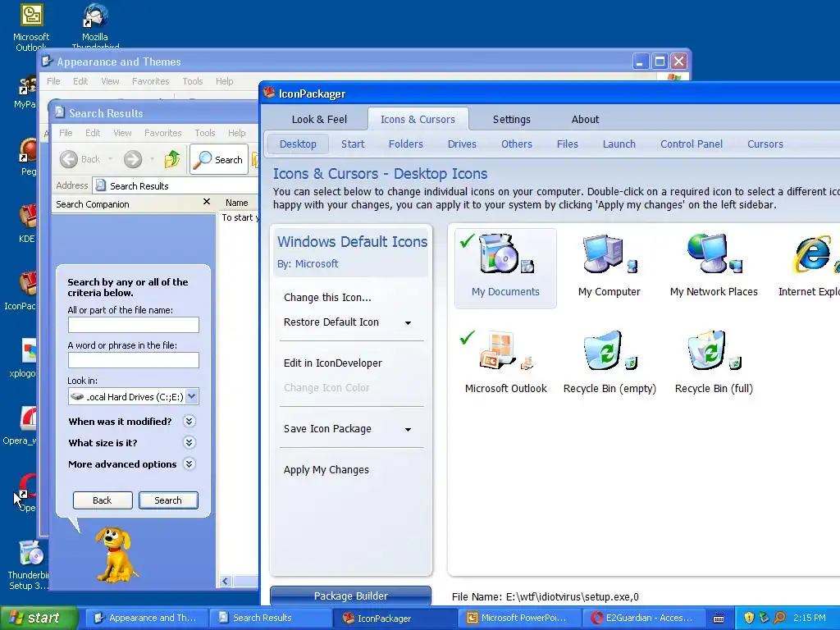Close the Search Companion pane
Image resolution: width=840 pixels, height=630 pixels.
click(x=206, y=202)
